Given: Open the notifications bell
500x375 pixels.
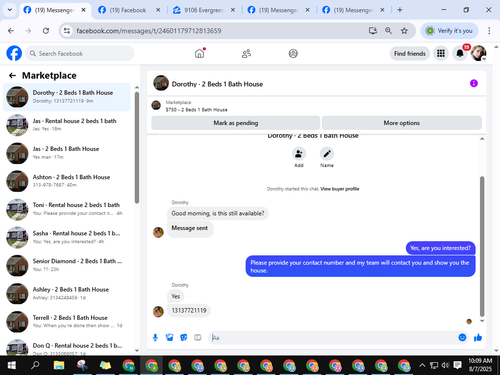Looking at the screenshot, I should click(460, 53).
